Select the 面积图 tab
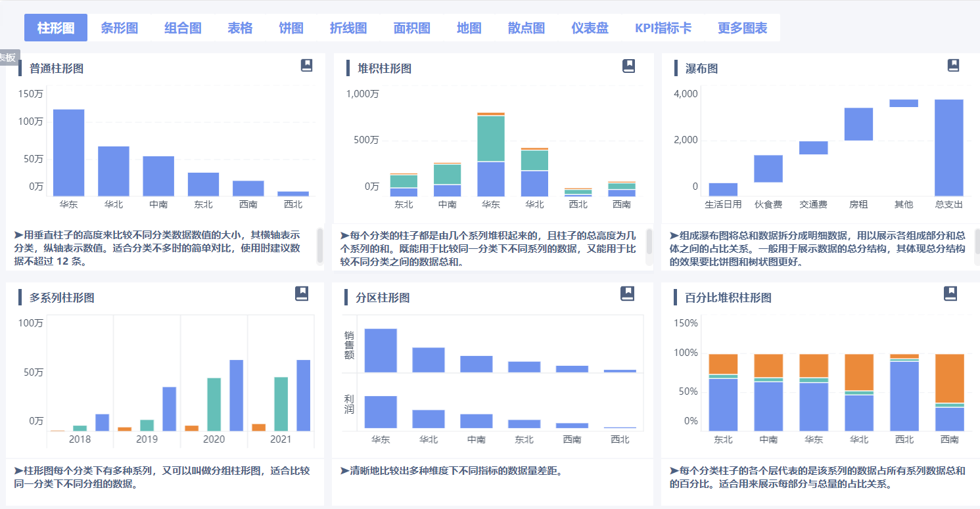 point(411,28)
